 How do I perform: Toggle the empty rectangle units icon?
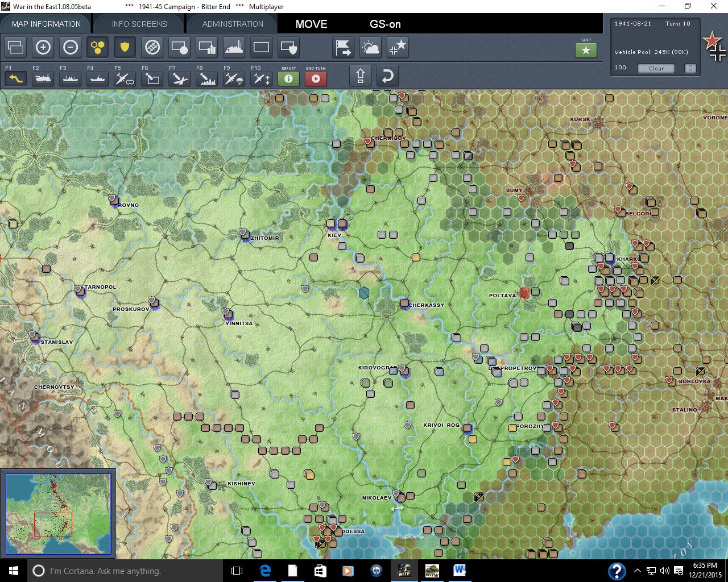pos(261,47)
